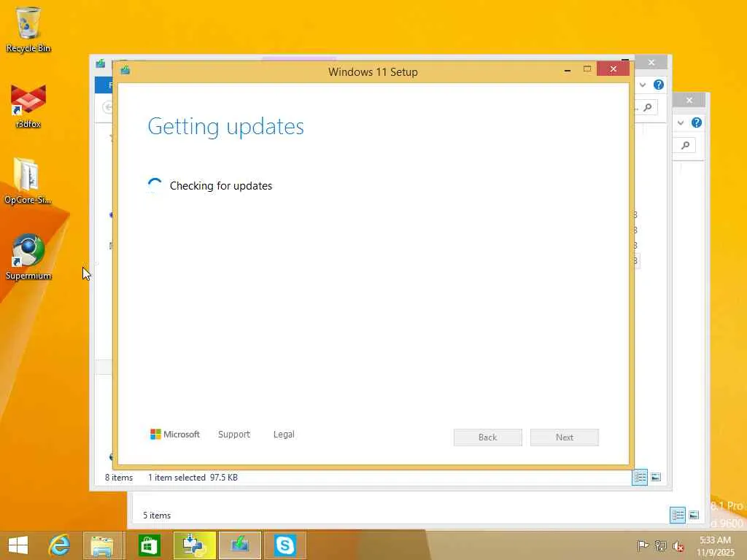Click the Microsoft logo in the setup footer
The width and height of the screenshot is (747, 560).
pos(175,435)
